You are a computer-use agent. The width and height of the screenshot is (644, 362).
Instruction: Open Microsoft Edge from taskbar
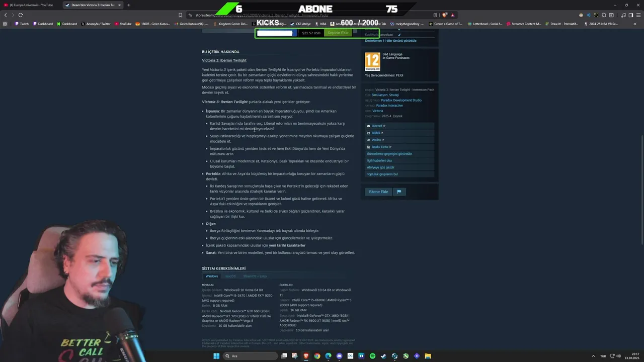click(x=328, y=356)
